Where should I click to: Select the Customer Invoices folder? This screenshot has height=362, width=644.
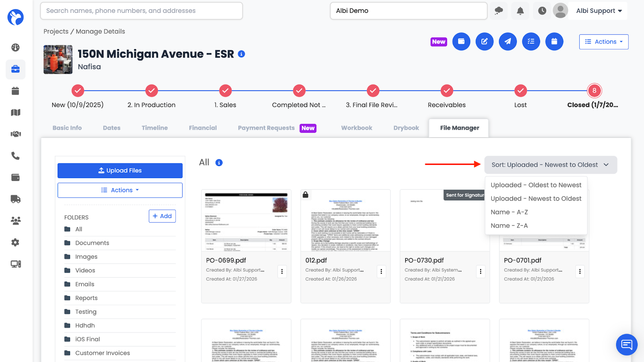tap(103, 353)
